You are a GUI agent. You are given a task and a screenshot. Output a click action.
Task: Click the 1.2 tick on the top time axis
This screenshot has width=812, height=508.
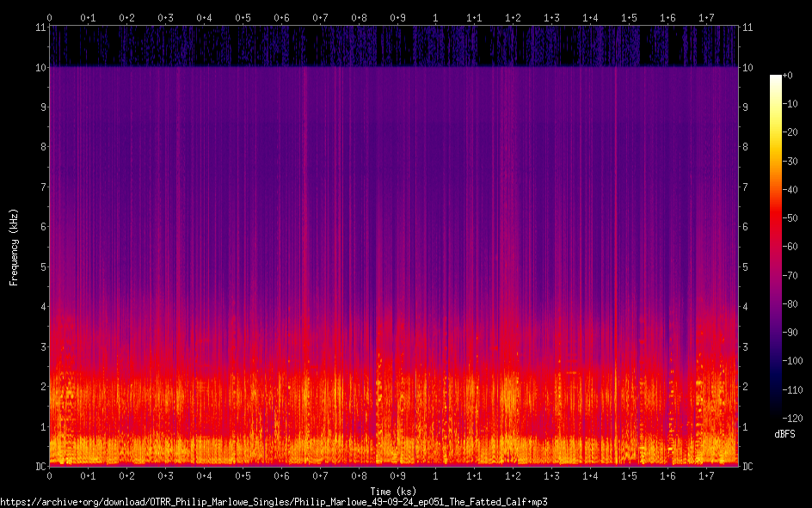point(513,17)
